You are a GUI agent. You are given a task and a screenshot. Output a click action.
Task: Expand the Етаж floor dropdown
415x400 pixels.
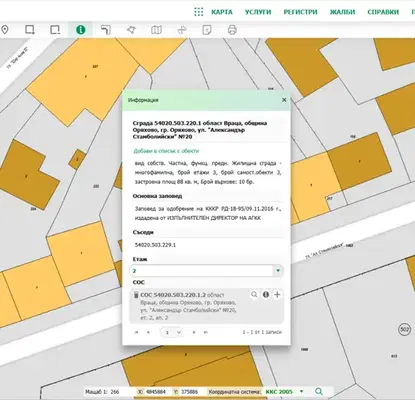pos(278,271)
